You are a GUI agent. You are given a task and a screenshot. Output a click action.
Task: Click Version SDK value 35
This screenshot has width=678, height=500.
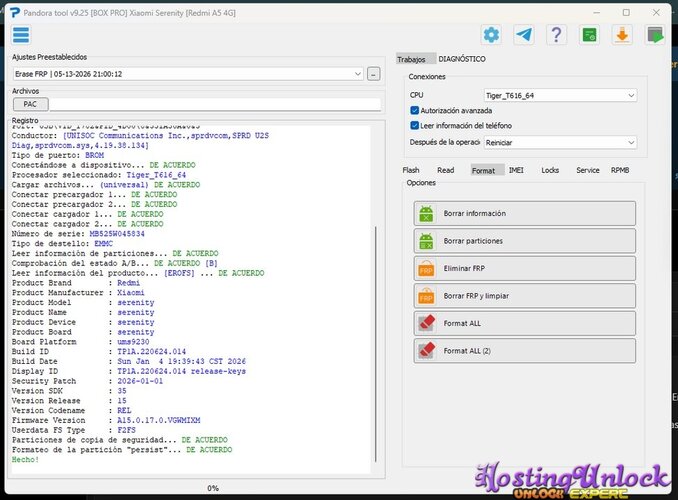(x=122, y=391)
